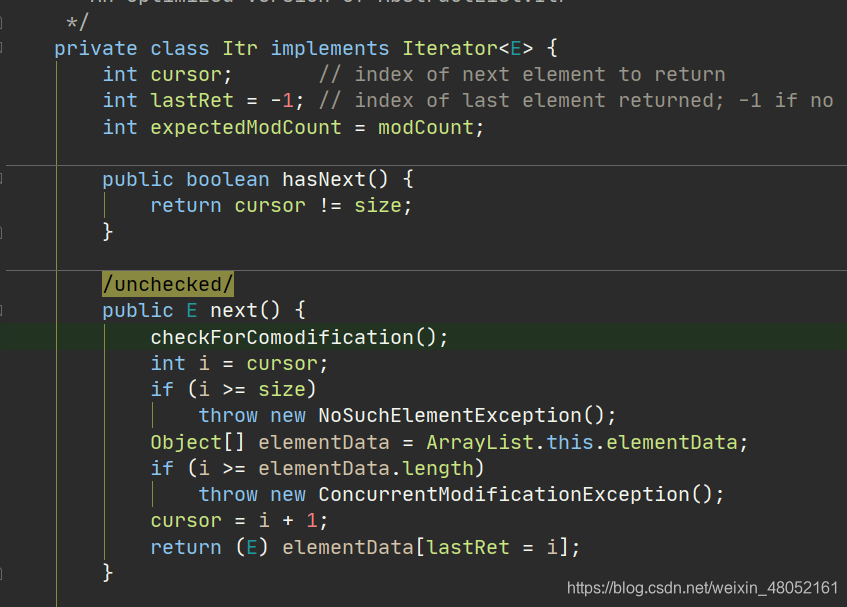The width and height of the screenshot is (847, 607).
Task: Click size in 'if (i >= size)'
Action: click(282, 389)
